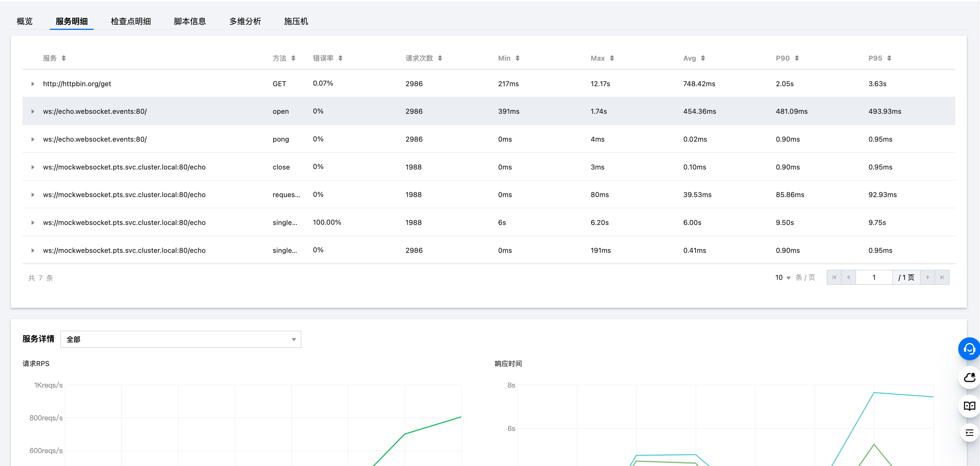Image resolution: width=980 pixels, height=466 pixels.
Task: Sort table by the Max column
Action: (612, 58)
